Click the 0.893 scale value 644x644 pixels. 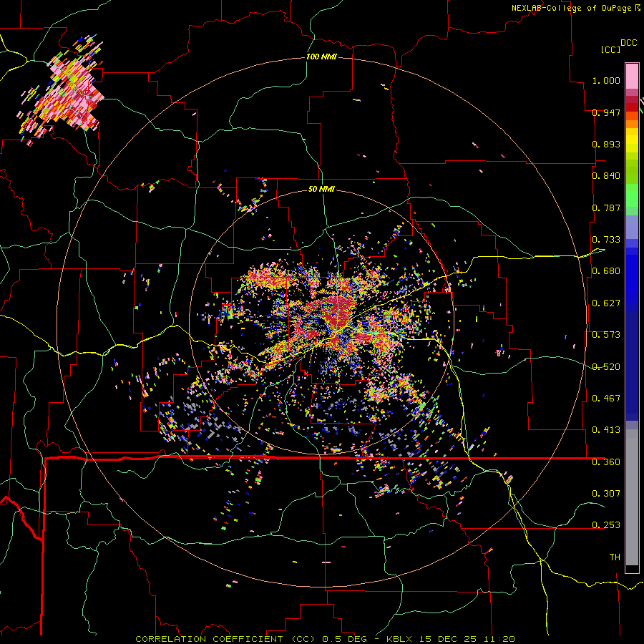pyautogui.click(x=606, y=144)
